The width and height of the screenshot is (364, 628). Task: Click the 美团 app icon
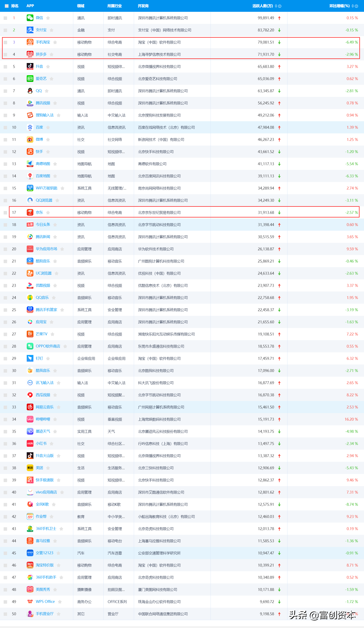(x=30, y=468)
